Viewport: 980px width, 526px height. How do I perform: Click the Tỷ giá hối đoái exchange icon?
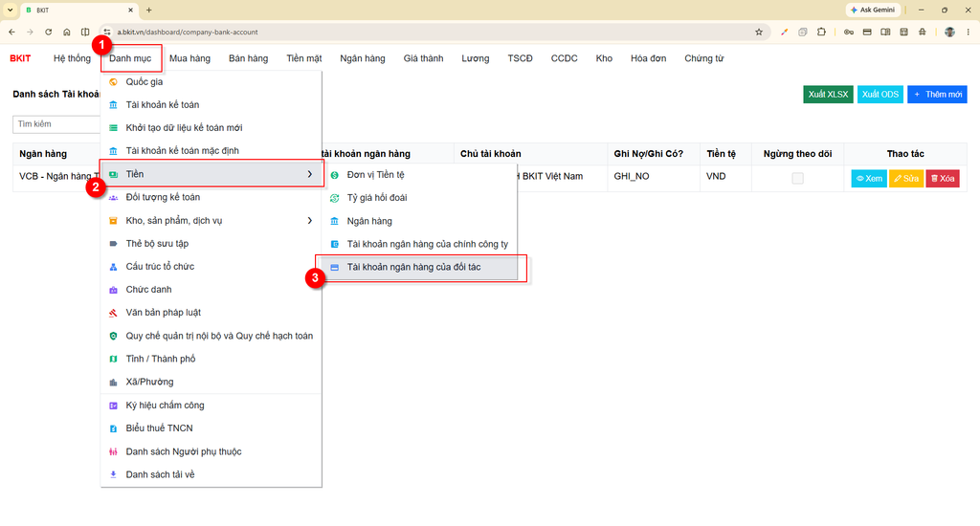pos(334,198)
